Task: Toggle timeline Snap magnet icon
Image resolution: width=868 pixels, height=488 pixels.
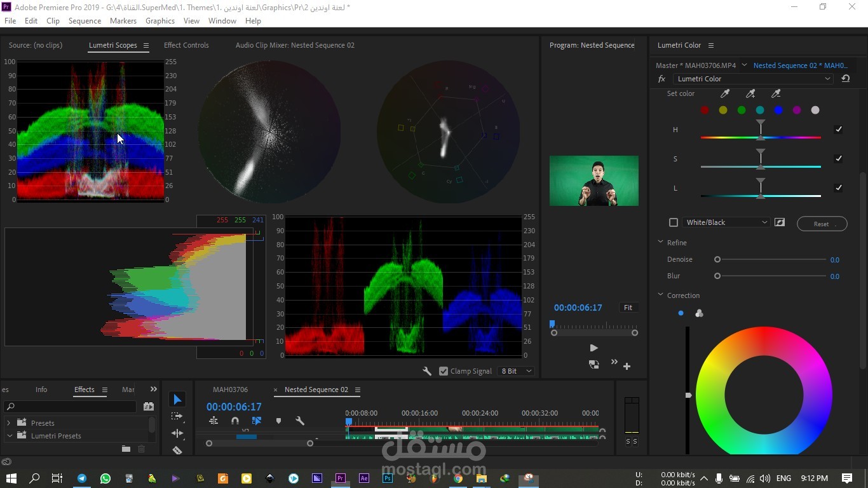Action: [235, 421]
